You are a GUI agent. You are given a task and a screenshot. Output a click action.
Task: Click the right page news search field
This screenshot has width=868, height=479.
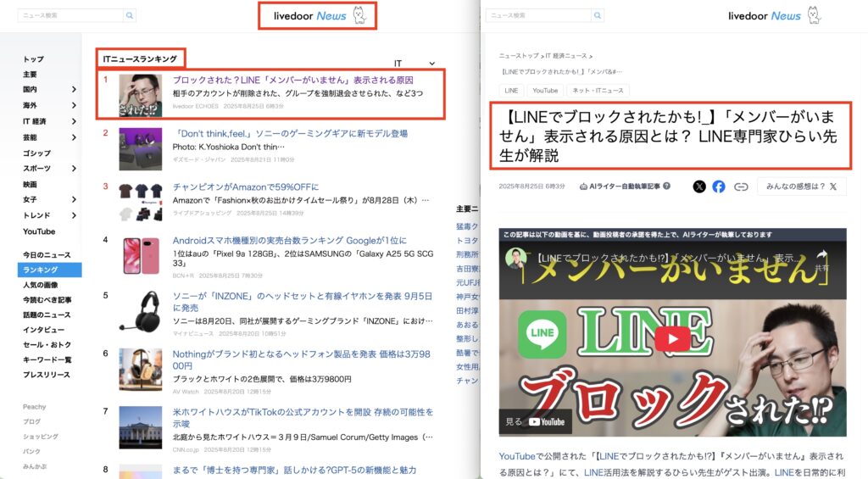coord(538,15)
